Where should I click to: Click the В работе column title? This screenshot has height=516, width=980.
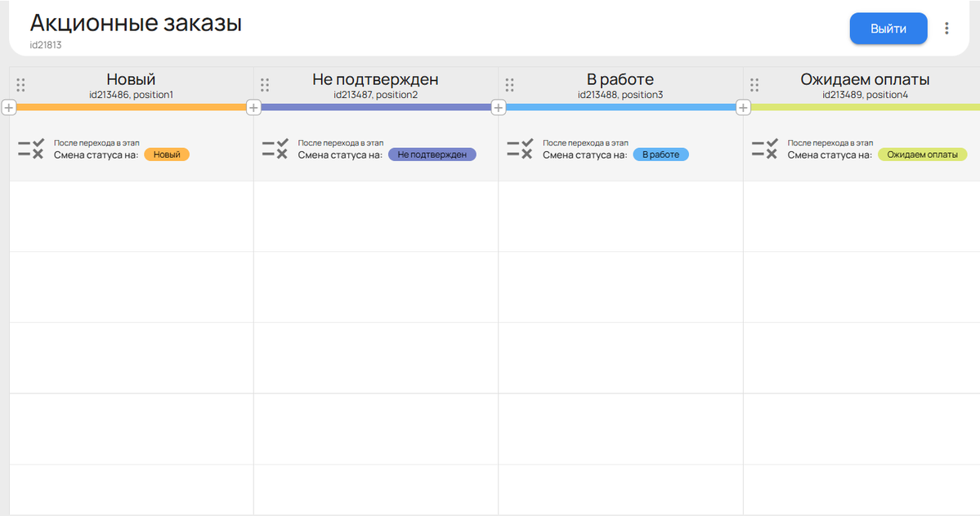[620, 79]
